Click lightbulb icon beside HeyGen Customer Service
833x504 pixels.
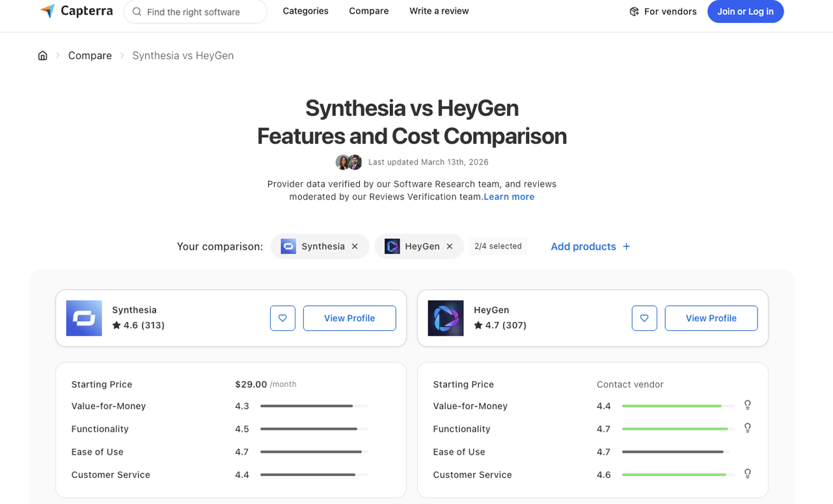coord(748,473)
